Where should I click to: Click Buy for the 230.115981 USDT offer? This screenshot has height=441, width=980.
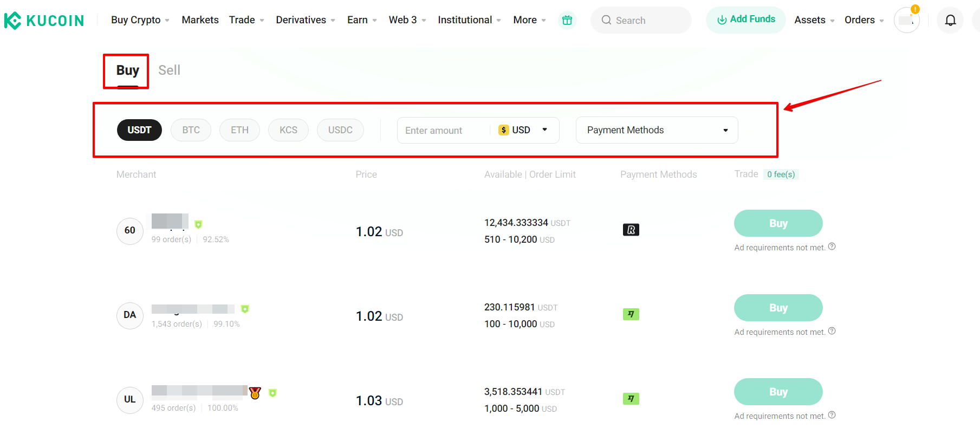[778, 308]
